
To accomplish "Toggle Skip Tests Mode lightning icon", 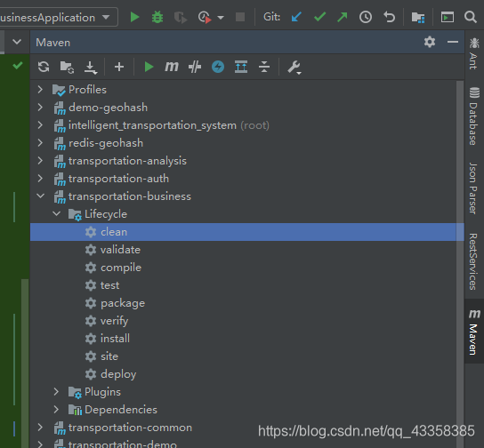I will pos(218,67).
